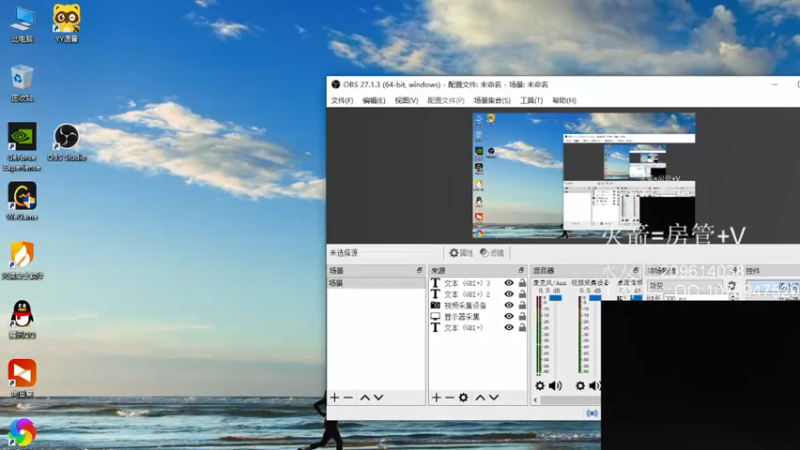
Task: Adjust the 视频采集设备 blue volume slider handle
Action: pos(595,298)
